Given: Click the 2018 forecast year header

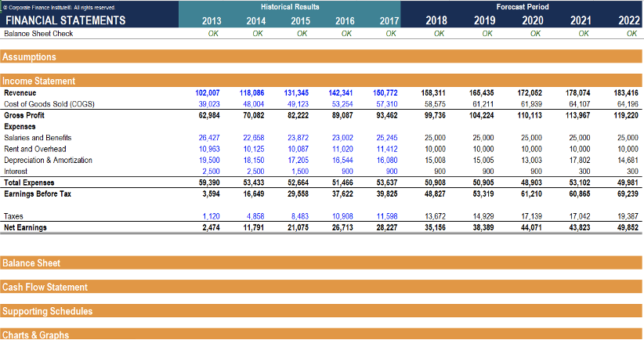Looking at the screenshot, I should [436, 20].
